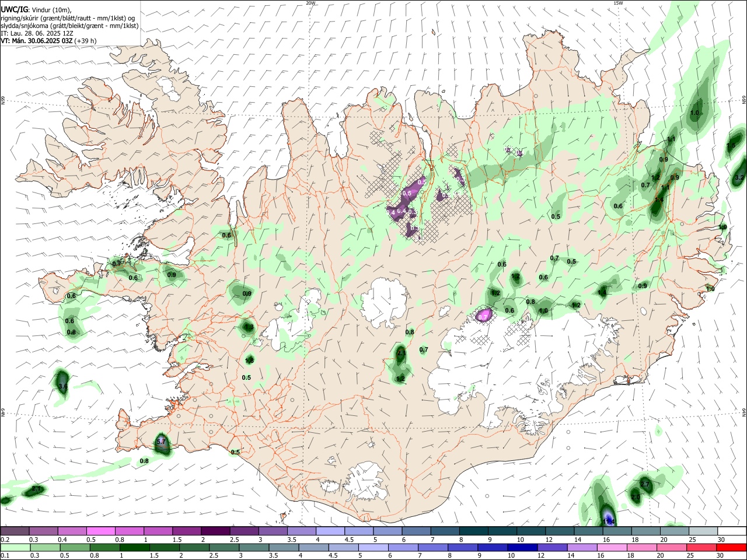Click the '15W' longitude label
Viewport: 747px width, 560px height.
(618, 3)
